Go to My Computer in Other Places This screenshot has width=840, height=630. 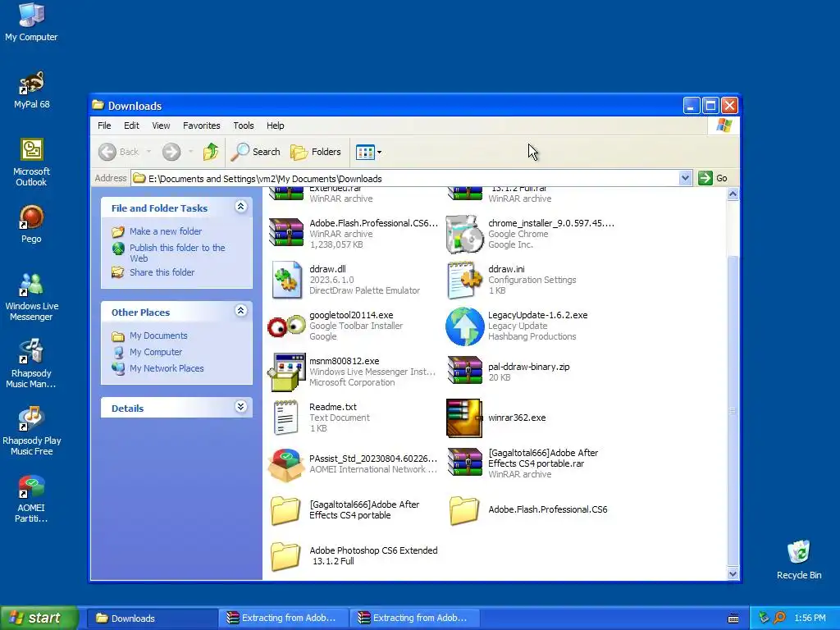156,352
